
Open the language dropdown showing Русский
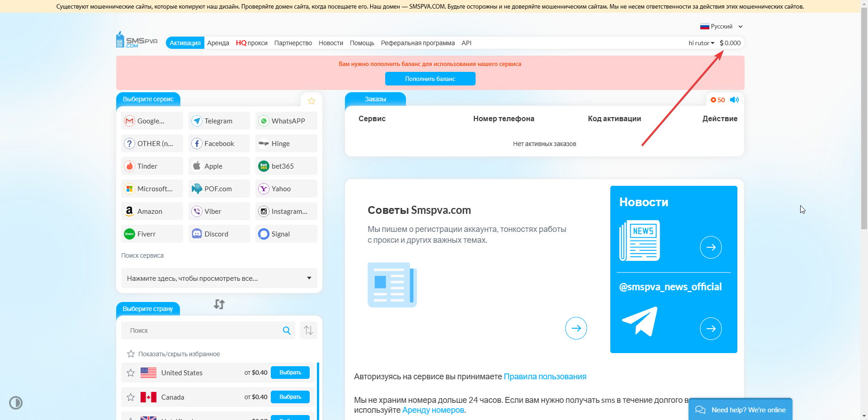[x=721, y=27]
